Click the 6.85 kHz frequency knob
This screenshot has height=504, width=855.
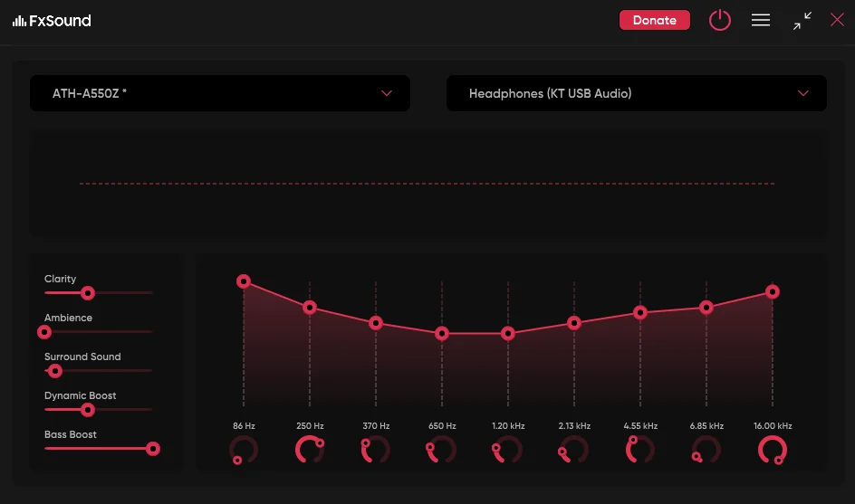[706, 450]
